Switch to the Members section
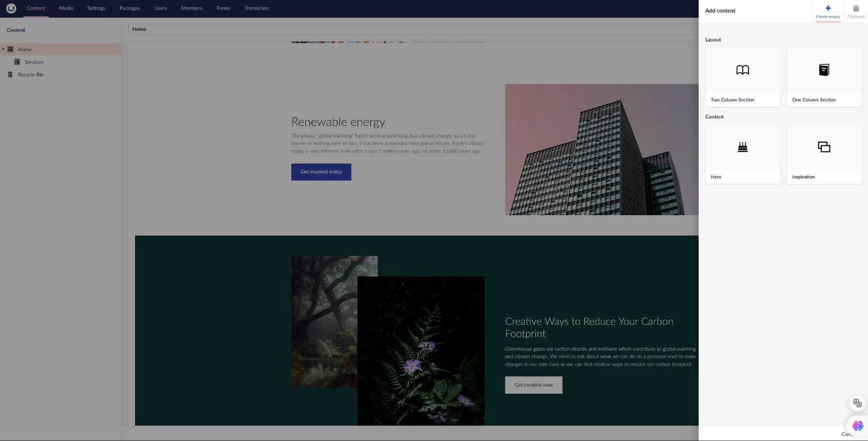This screenshot has height=441, width=868. coord(191,8)
